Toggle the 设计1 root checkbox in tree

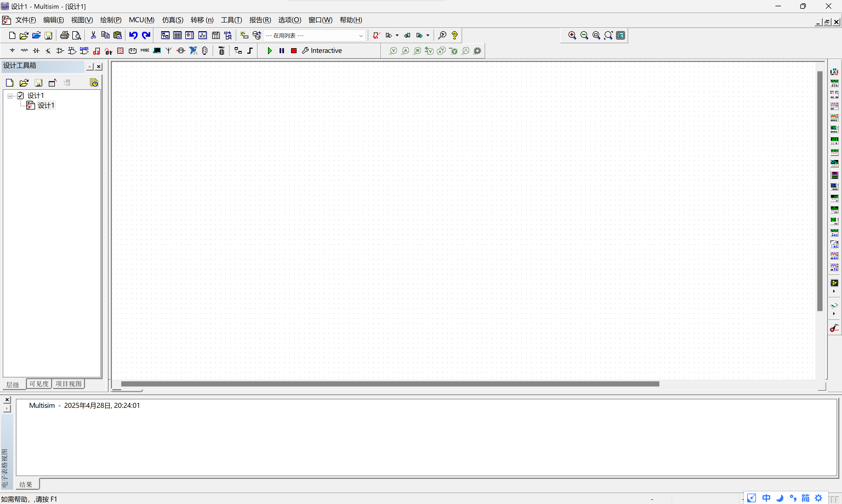[20, 95]
